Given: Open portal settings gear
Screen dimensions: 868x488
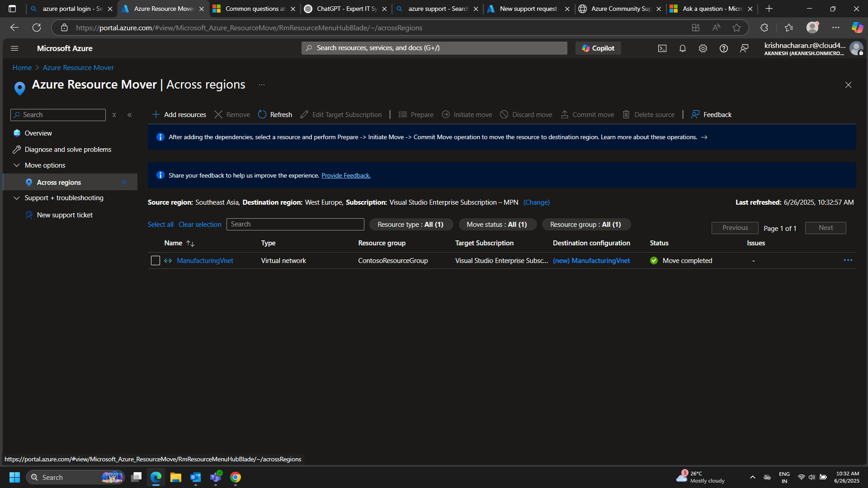Looking at the screenshot, I should click(x=703, y=48).
